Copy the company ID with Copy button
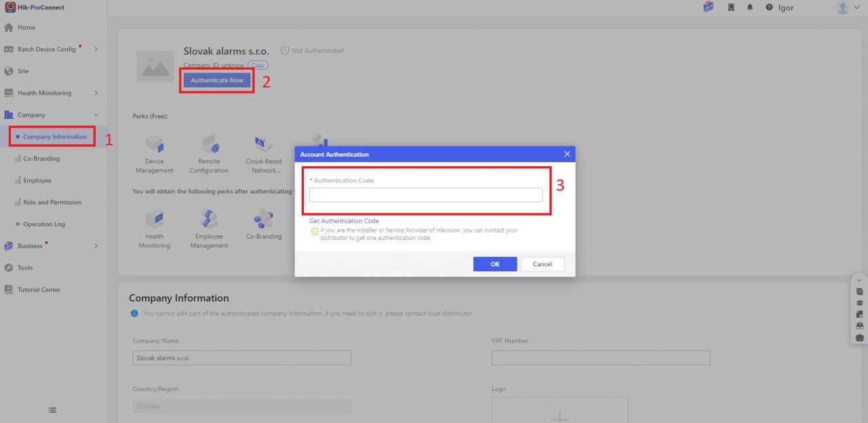This screenshot has height=423, width=868. 258,66
